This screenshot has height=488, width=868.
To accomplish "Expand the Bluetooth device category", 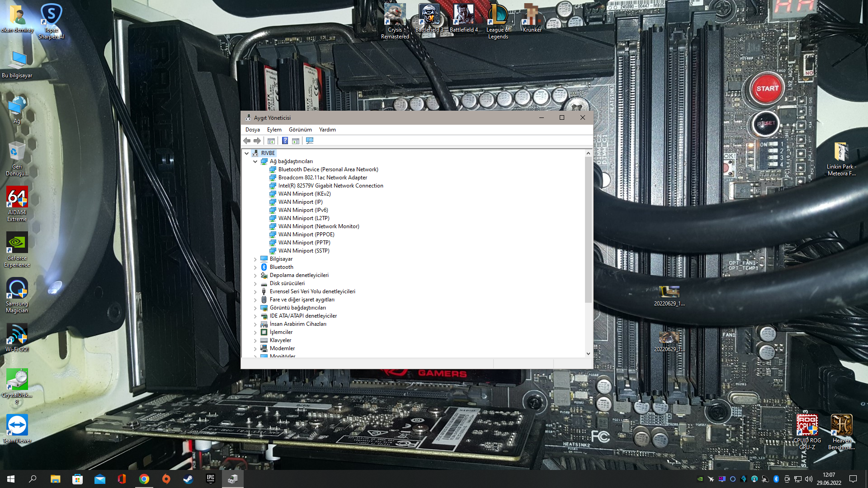I will 255,267.
